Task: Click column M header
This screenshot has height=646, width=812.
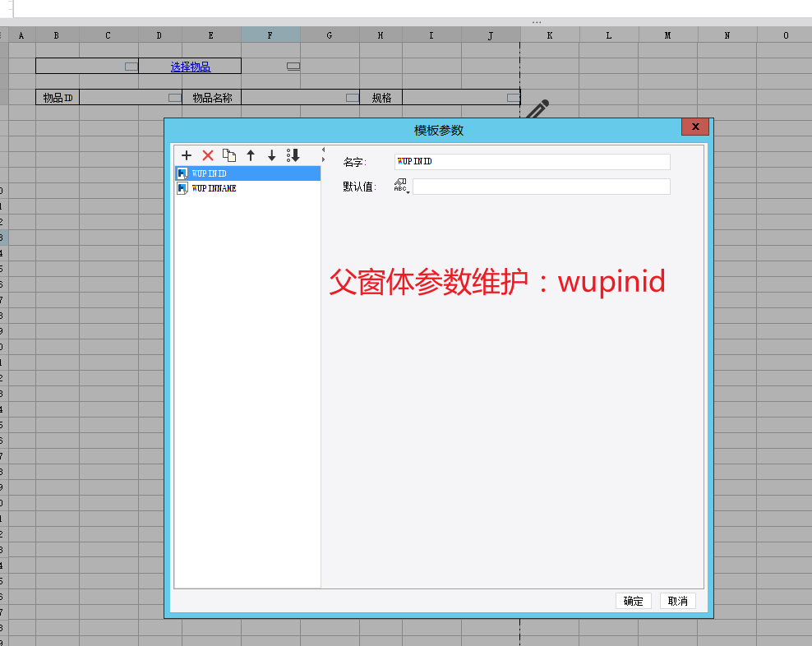Action: (668, 35)
